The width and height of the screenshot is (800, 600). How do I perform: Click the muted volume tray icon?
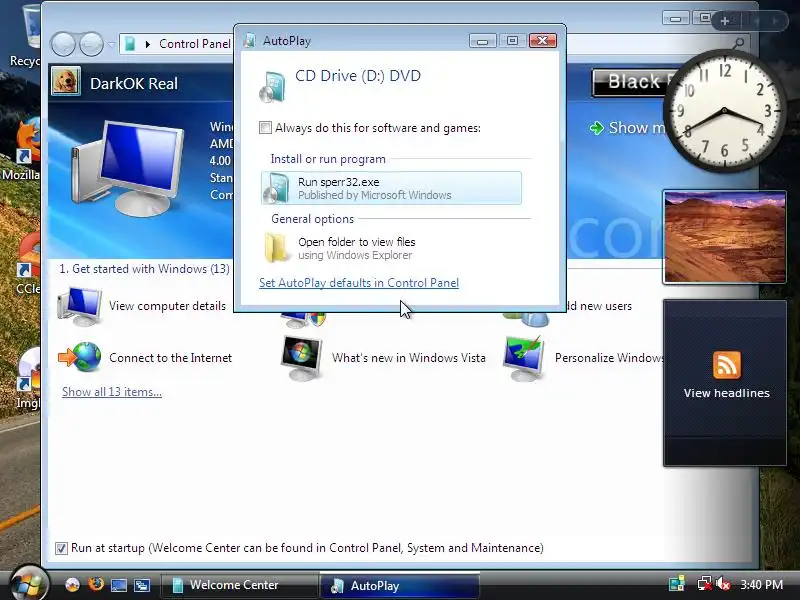point(723,584)
